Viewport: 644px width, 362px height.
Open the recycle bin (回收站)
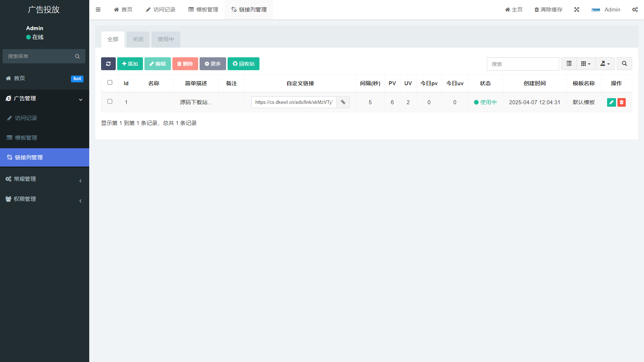coord(243,64)
